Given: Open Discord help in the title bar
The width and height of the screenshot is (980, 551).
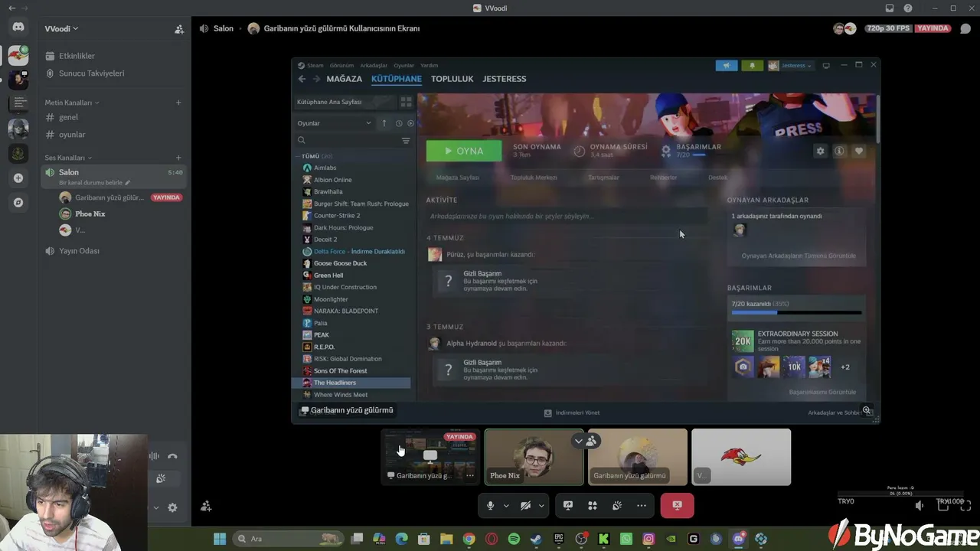Looking at the screenshot, I should (x=908, y=8).
